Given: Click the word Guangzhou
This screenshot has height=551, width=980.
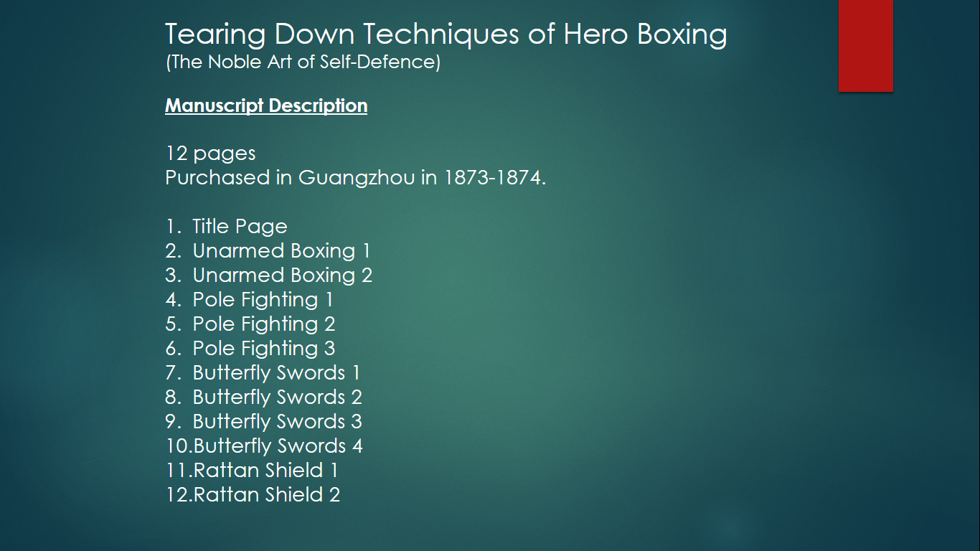Looking at the screenshot, I should tap(356, 178).
